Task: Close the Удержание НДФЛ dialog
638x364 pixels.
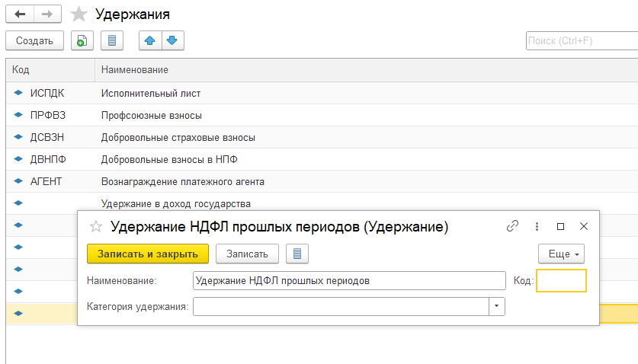Action: coord(584,226)
